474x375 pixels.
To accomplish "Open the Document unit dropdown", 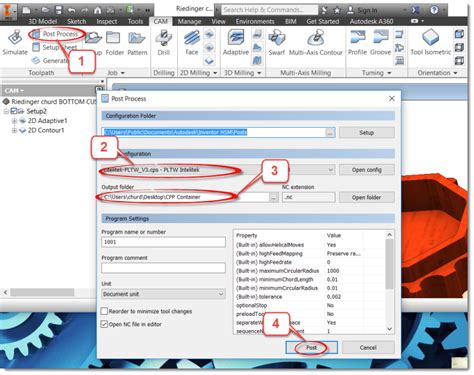I will pyautogui.click(x=163, y=294).
